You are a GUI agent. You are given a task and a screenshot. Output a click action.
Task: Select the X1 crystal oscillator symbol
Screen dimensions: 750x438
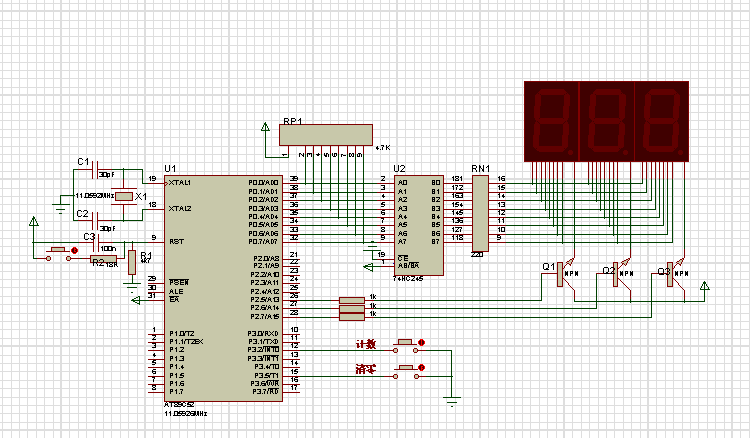(x=124, y=196)
